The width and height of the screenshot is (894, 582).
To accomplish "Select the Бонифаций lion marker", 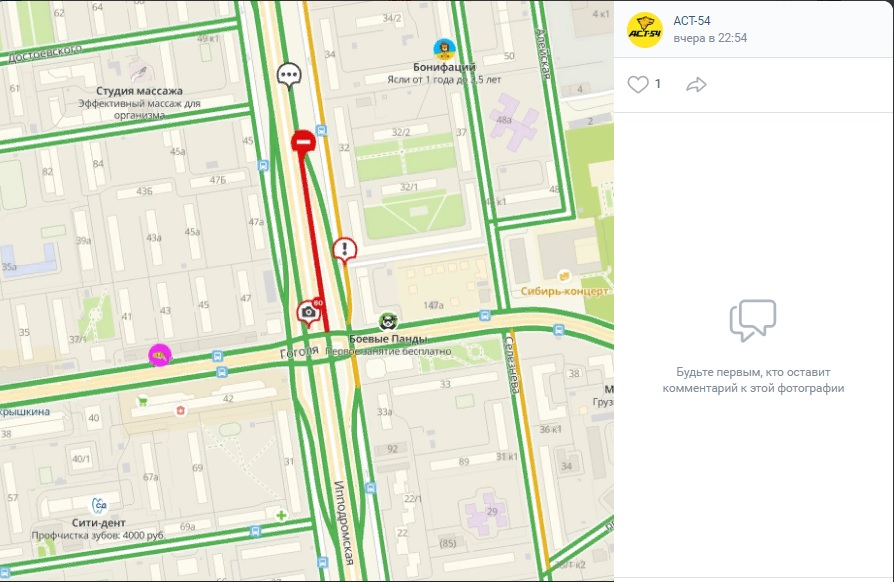I will 444,50.
